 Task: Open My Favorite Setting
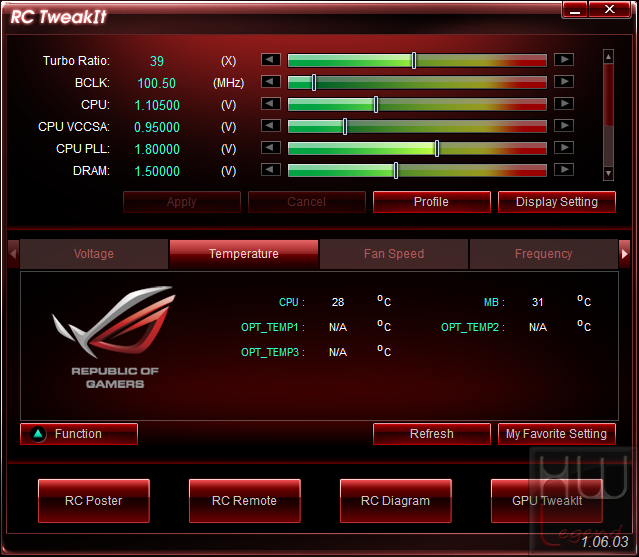point(557,434)
